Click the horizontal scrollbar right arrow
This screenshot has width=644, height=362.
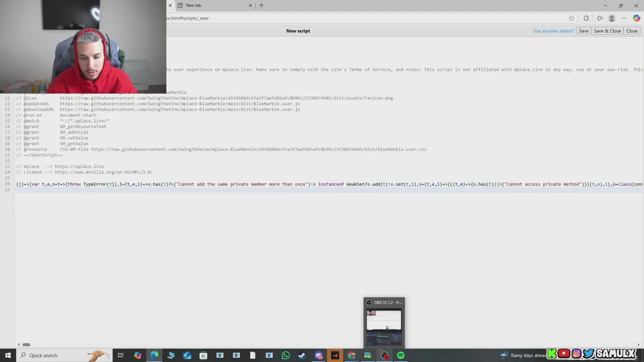click(x=639, y=344)
